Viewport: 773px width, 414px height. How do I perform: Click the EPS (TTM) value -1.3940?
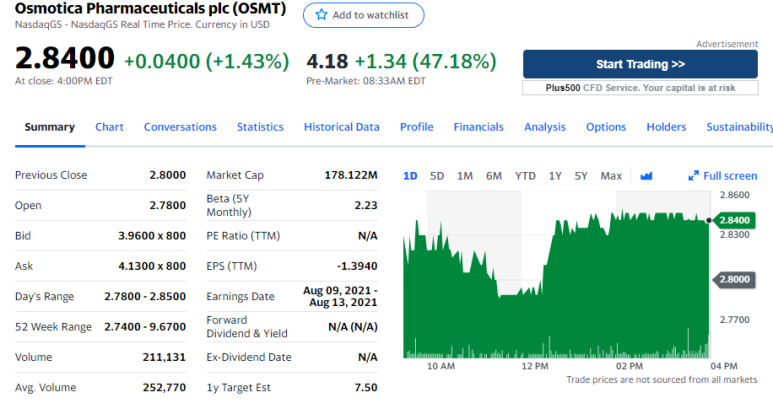pyautogui.click(x=357, y=266)
